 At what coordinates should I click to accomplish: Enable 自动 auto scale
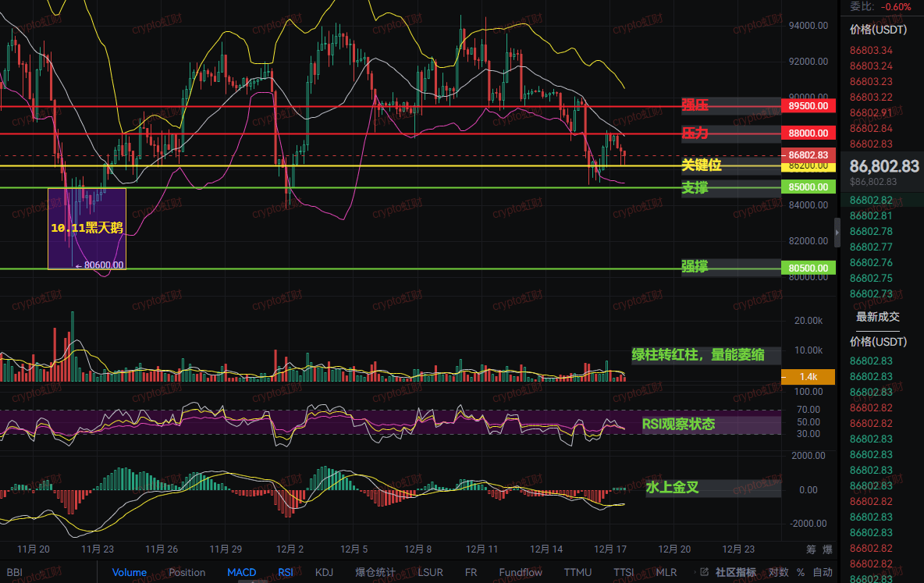pos(823,572)
